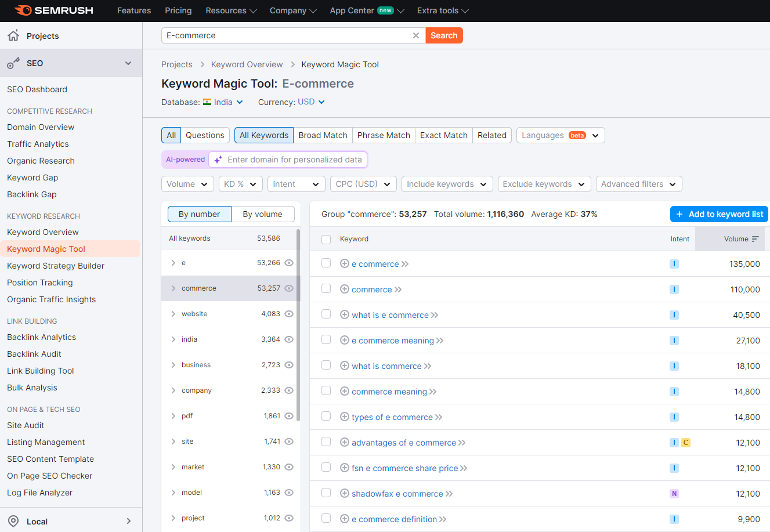The height and width of the screenshot is (532, 770).
Task: Open the Volume filter dropdown
Action: [x=187, y=184]
